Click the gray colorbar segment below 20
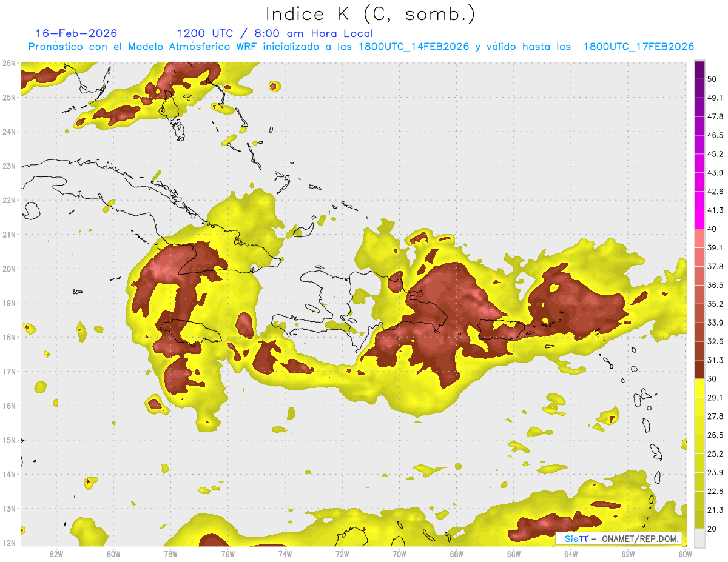This screenshot has width=728, height=562. tap(699, 537)
